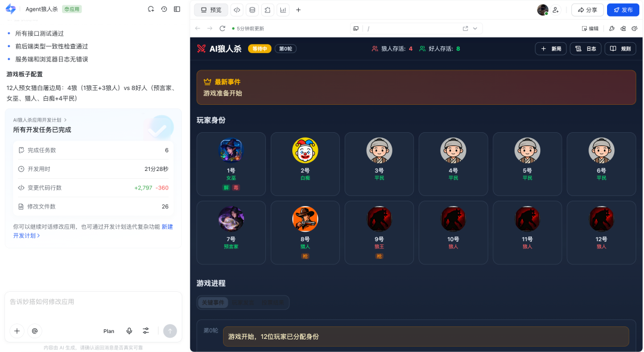Viewport: 644px width, 352px height.
Task: Open the chat history clock icon
Action: click(164, 9)
